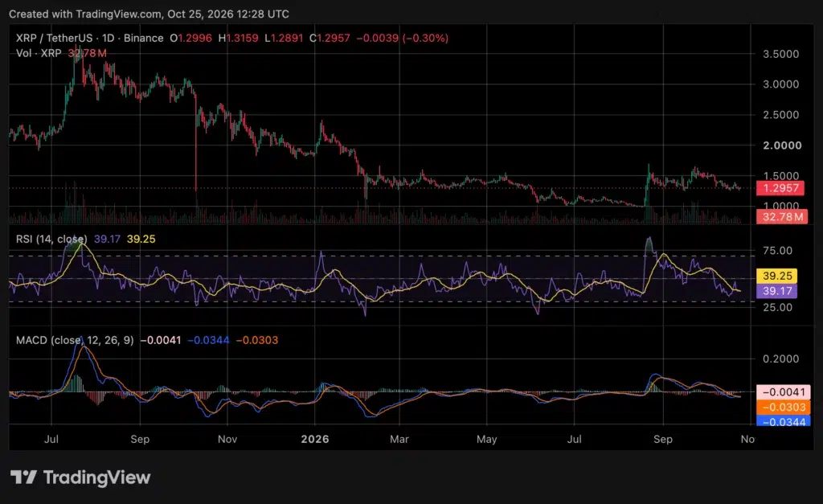Click the yellow RSI axis tag 39.25
The image size is (823, 504).
777,276
